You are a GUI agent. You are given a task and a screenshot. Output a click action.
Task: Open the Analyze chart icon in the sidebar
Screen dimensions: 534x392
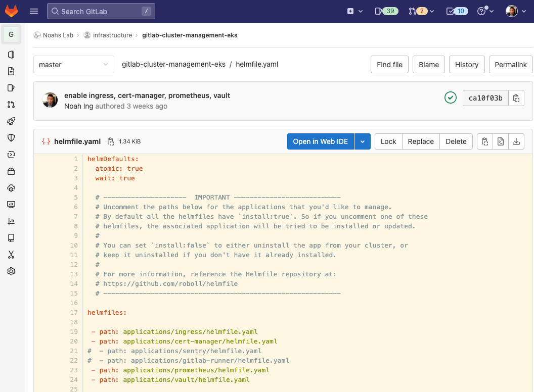[x=11, y=221]
